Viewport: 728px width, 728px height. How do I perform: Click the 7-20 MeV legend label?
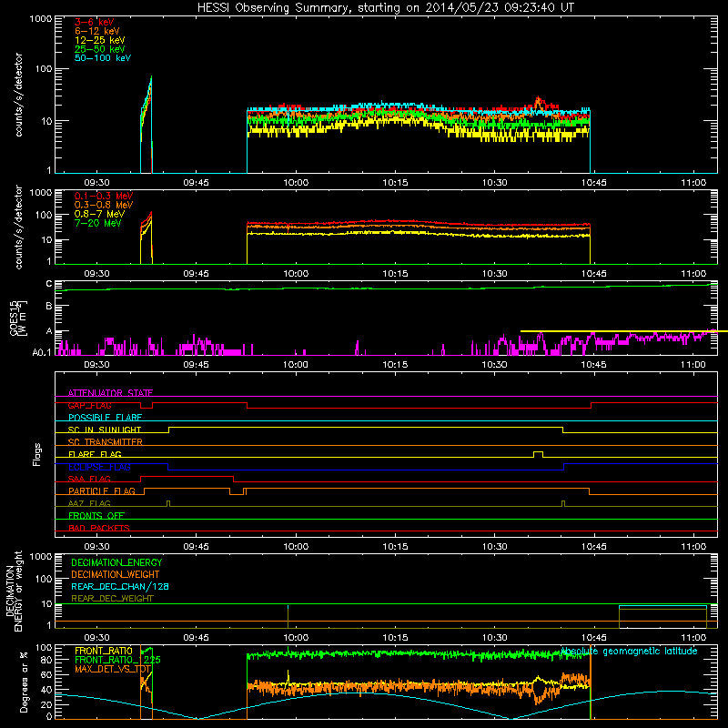pyautogui.click(x=97, y=223)
